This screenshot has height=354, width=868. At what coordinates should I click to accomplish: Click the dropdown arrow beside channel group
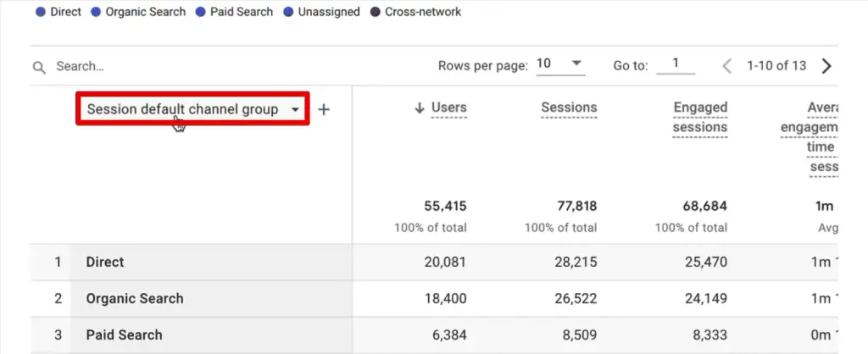tap(295, 110)
